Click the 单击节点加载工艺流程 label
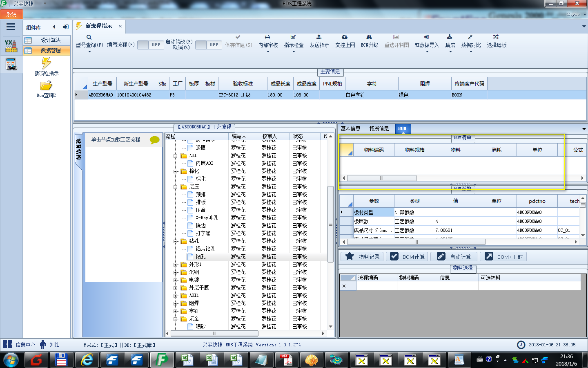This screenshot has height=368, width=588. click(116, 140)
